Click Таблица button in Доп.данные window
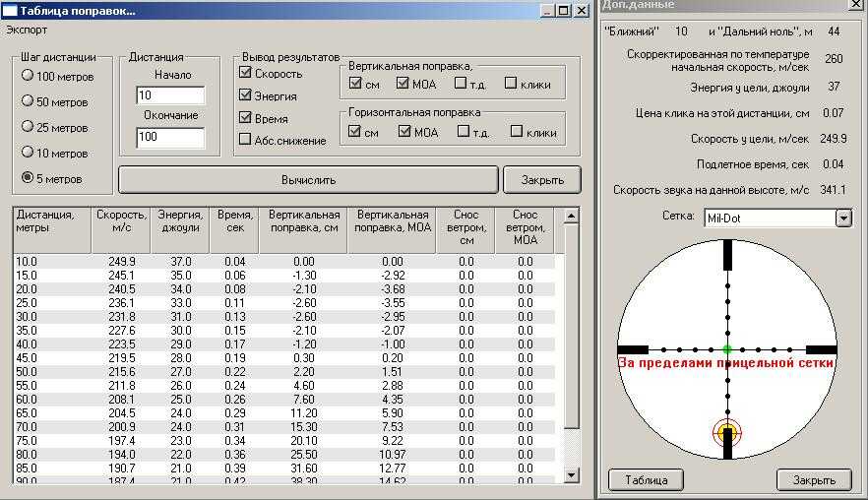Image resolution: width=868 pixels, height=500 pixels. click(x=646, y=480)
